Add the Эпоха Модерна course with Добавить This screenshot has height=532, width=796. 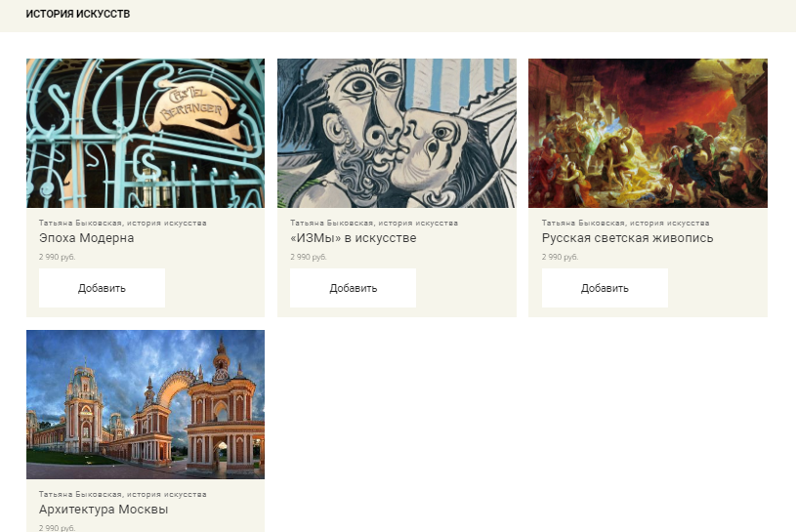pyautogui.click(x=102, y=288)
